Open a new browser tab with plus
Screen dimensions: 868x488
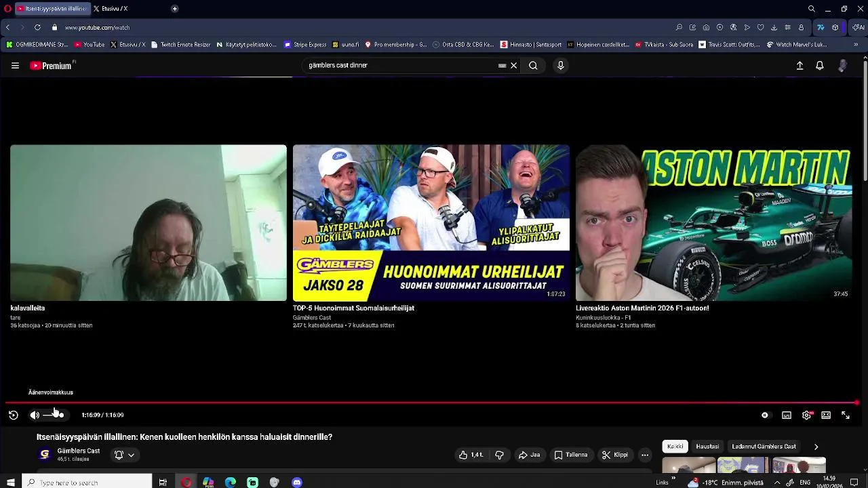(174, 9)
